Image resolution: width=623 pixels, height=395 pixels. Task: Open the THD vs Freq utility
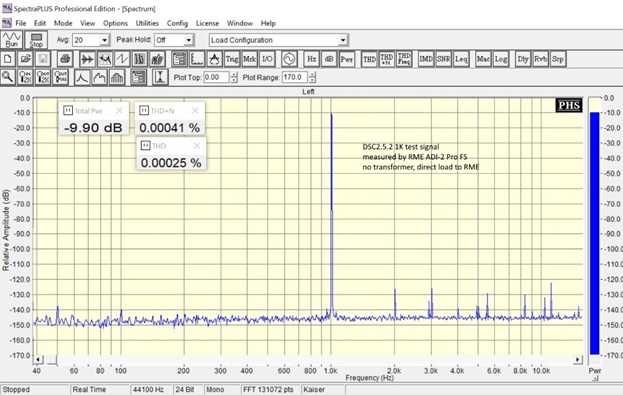click(404, 59)
